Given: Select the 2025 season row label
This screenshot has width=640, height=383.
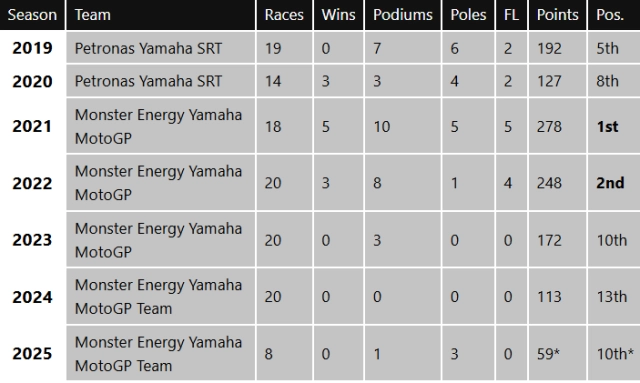Looking at the screenshot, I should pos(32,354).
